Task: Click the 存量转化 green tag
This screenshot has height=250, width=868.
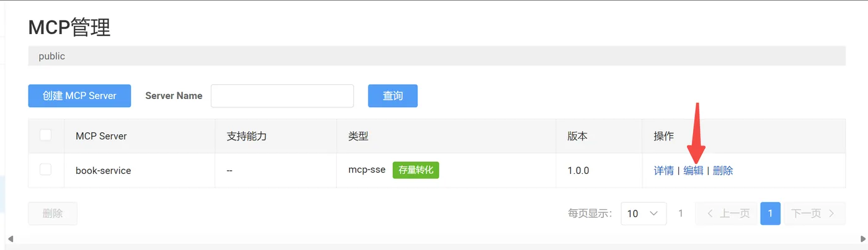Action: pyautogui.click(x=416, y=170)
